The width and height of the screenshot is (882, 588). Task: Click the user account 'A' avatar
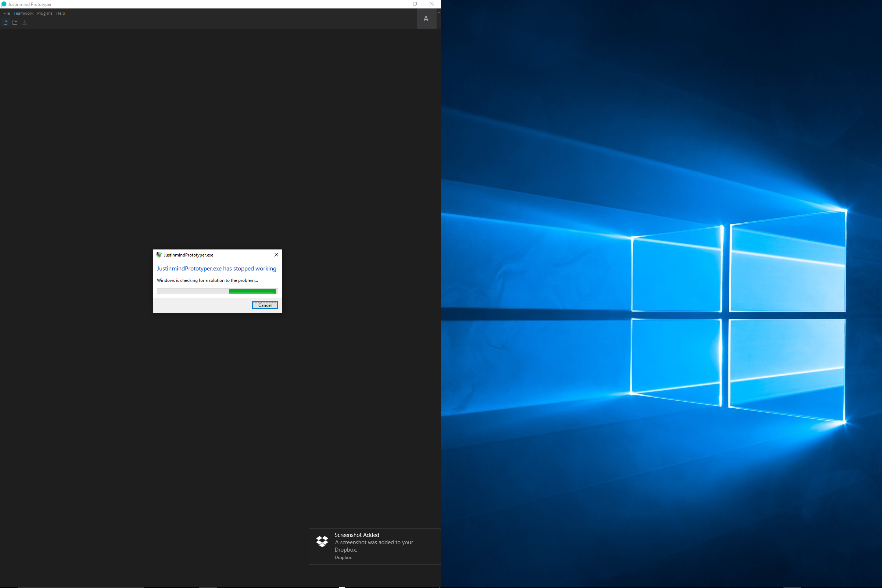click(x=426, y=19)
